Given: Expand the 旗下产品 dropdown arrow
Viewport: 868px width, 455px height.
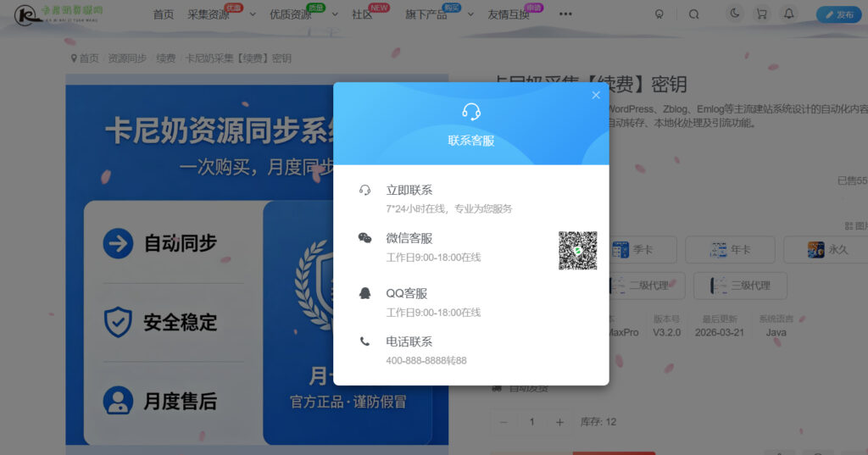Looking at the screenshot, I should [470, 14].
